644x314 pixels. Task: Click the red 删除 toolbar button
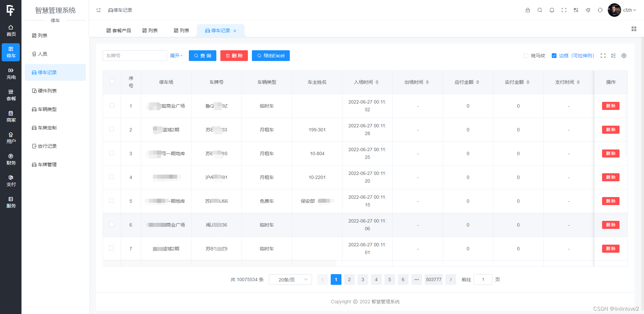(x=234, y=56)
